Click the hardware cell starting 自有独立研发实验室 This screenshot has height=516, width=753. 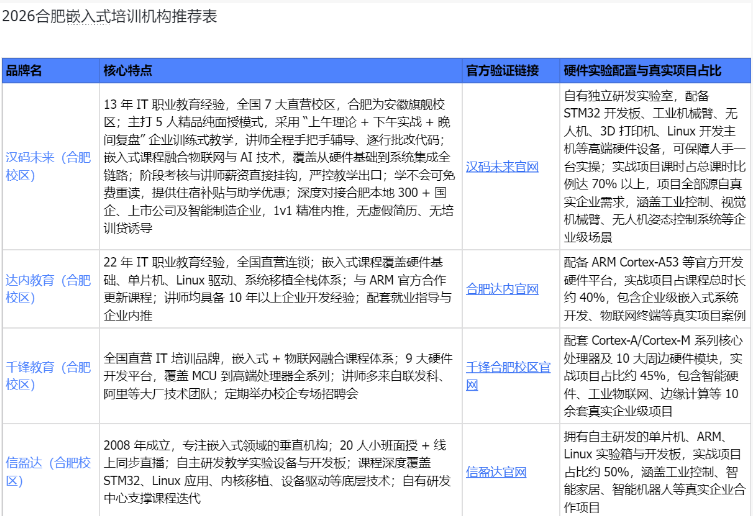655,166
